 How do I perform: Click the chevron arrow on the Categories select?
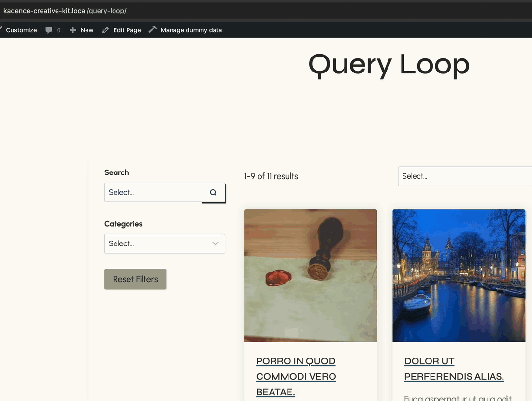tap(216, 243)
